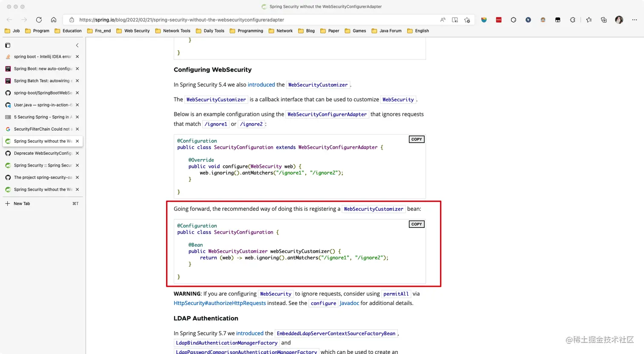Viewport: 644px width, 354px height.
Task: Open the Fro_end bookmarks folder
Action: [99, 31]
